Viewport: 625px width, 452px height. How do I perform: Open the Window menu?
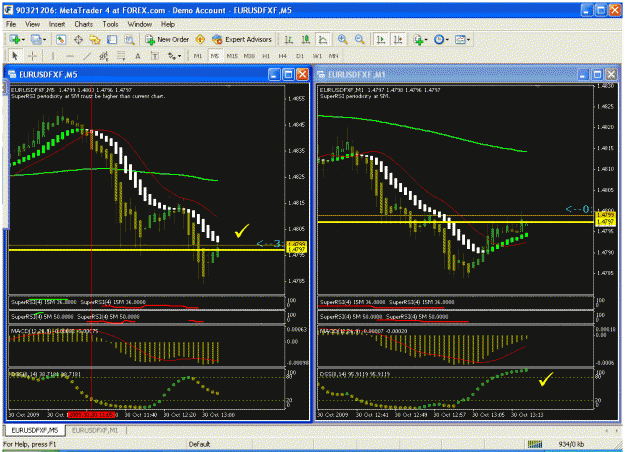pyautogui.click(x=140, y=24)
